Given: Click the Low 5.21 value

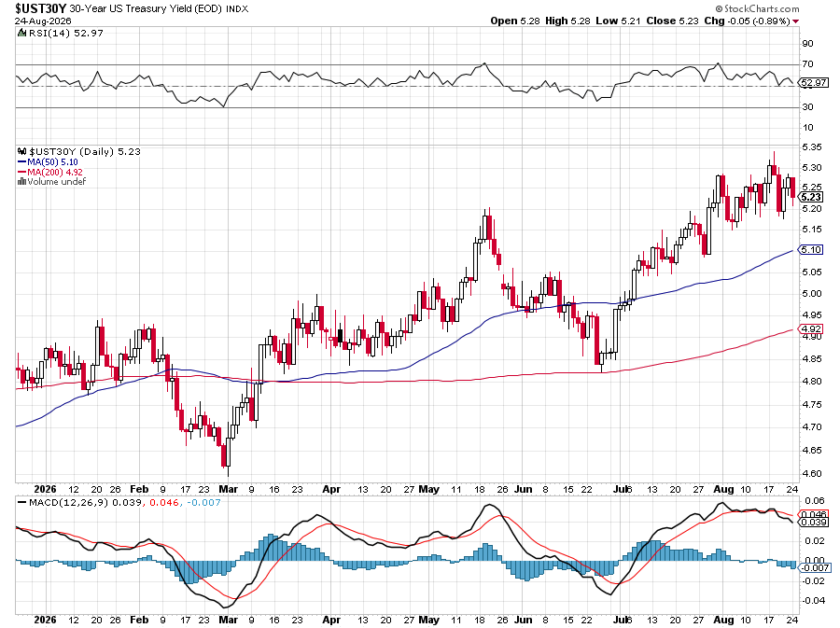Looking at the screenshot, I should 618,21.
